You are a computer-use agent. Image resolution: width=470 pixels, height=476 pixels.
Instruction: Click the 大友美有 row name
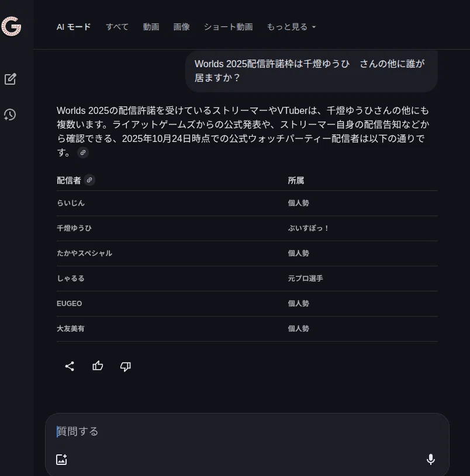coord(71,328)
